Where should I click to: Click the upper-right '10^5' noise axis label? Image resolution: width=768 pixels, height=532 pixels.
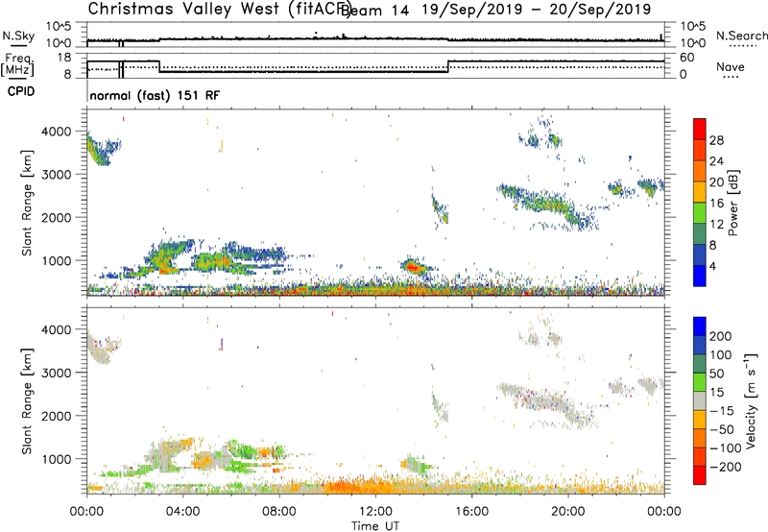tap(693, 26)
